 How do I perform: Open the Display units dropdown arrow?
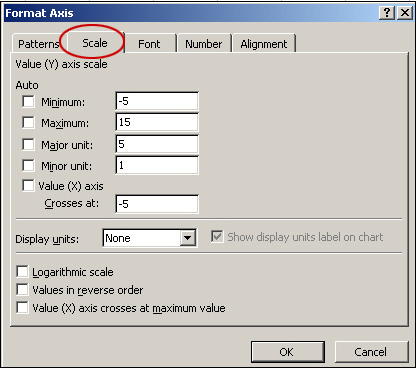pos(188,238)
